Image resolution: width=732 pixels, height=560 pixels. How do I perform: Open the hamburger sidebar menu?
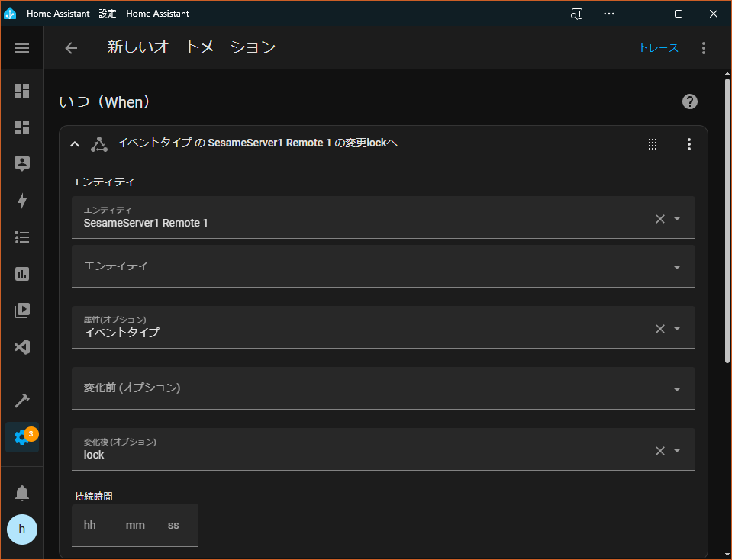pos(22,48)
